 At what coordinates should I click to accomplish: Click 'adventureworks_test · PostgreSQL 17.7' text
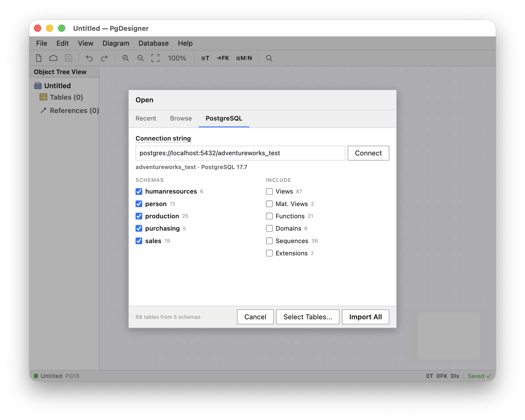click(191, 167)
